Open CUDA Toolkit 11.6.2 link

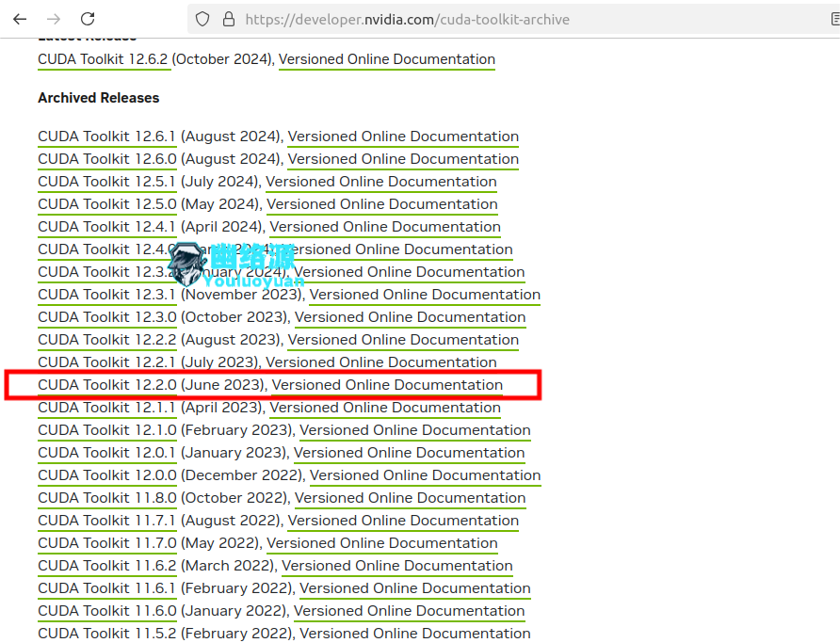(x=107, y=566)
